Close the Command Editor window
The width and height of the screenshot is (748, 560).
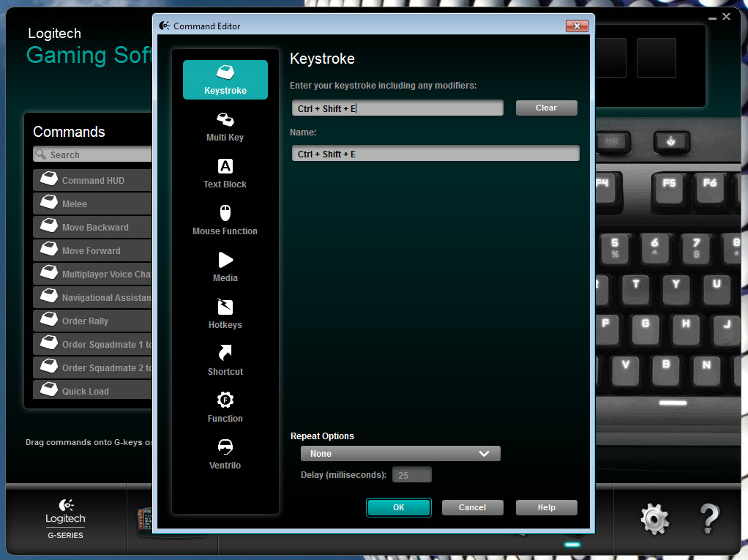pos(577,26)
